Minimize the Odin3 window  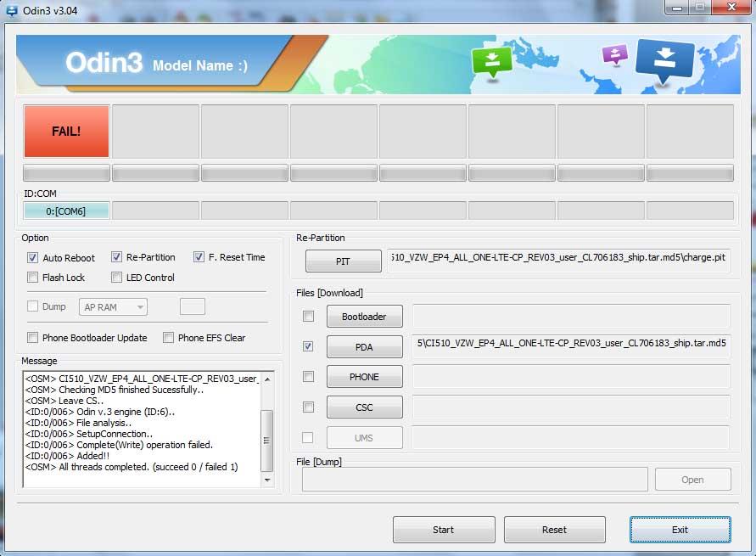coord(677,7)
